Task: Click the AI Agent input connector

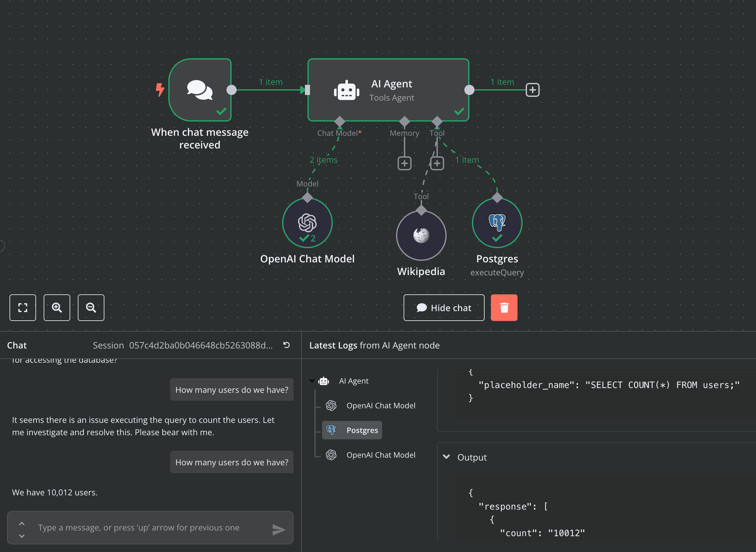Action: pyautogui.click(x=307, y=90)
